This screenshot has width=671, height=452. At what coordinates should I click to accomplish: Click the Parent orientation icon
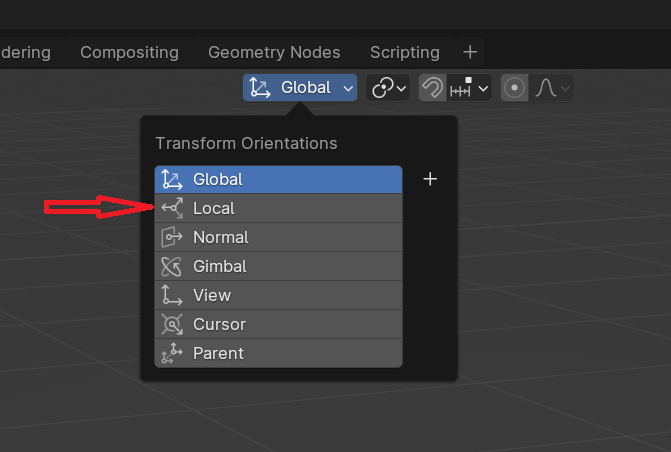(172, 353)
